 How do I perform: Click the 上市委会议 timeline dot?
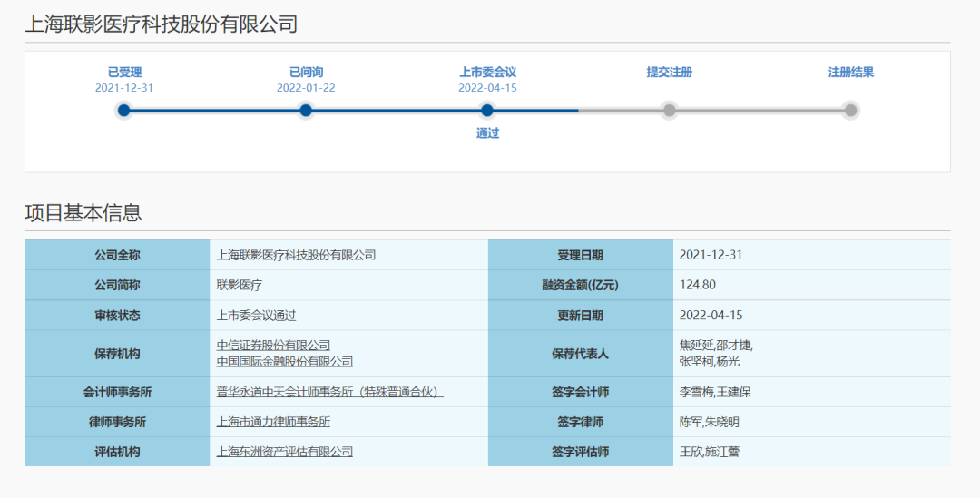tap(487, 111)
